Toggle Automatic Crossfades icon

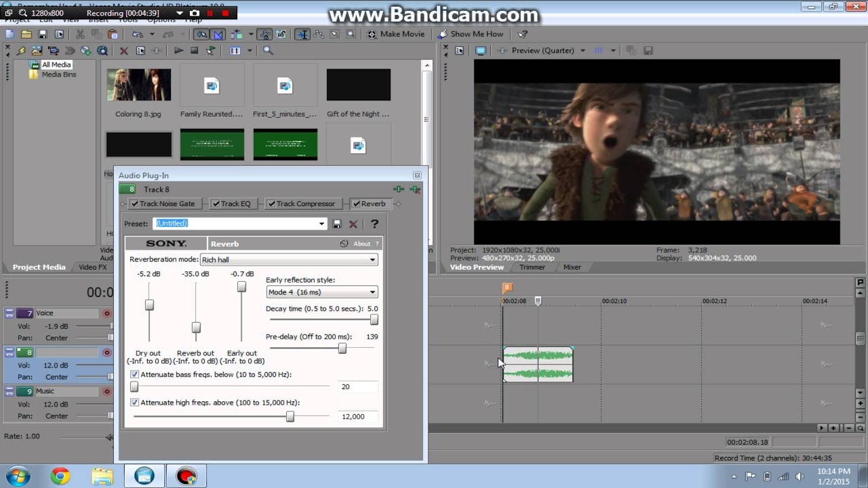tap(218, 34)
